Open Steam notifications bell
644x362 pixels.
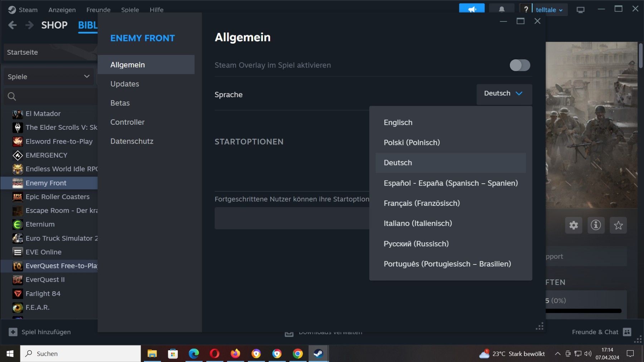(502, 10)
